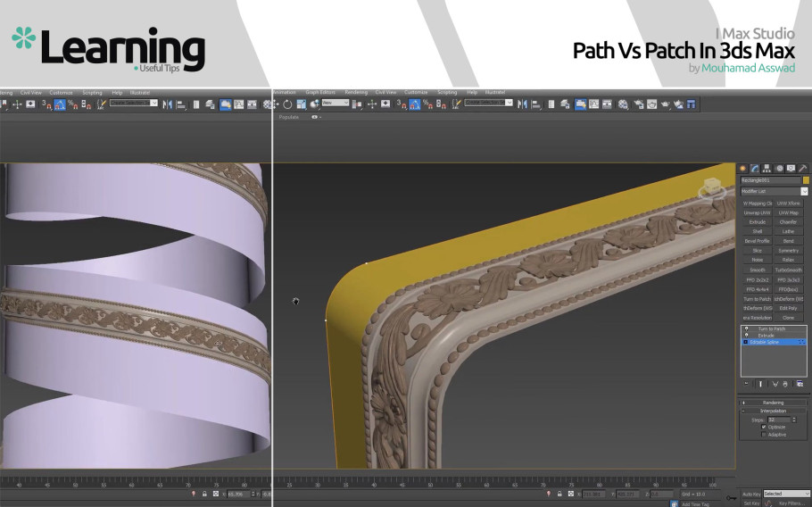
Task: Click the TurboSmooth modifier button
Action: [x=789, y=270]
